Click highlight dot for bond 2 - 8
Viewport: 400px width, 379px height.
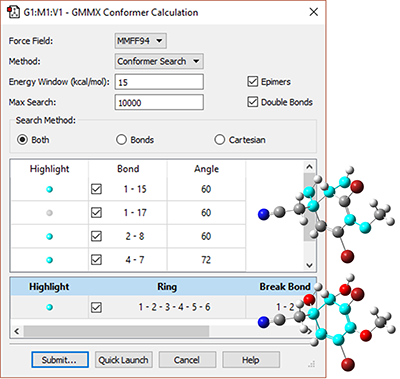49,236
